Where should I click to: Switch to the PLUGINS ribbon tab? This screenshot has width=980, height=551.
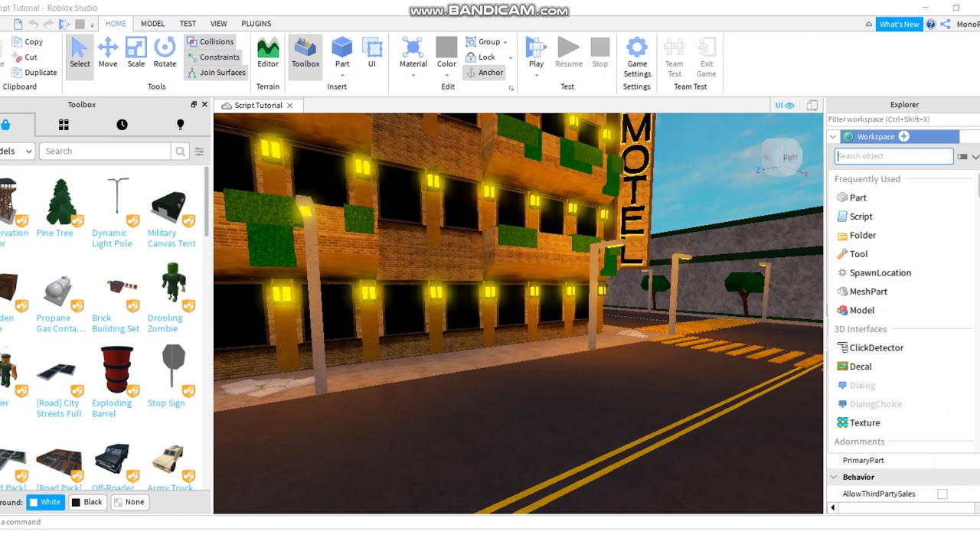click(256, 24)
